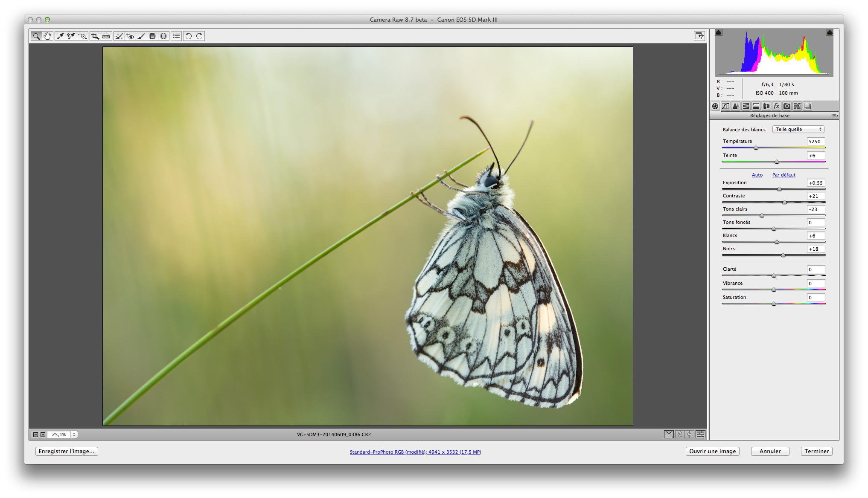The image size is (868, 498).
Task: Select the Radial Filter tool
Action: point(163,36)
